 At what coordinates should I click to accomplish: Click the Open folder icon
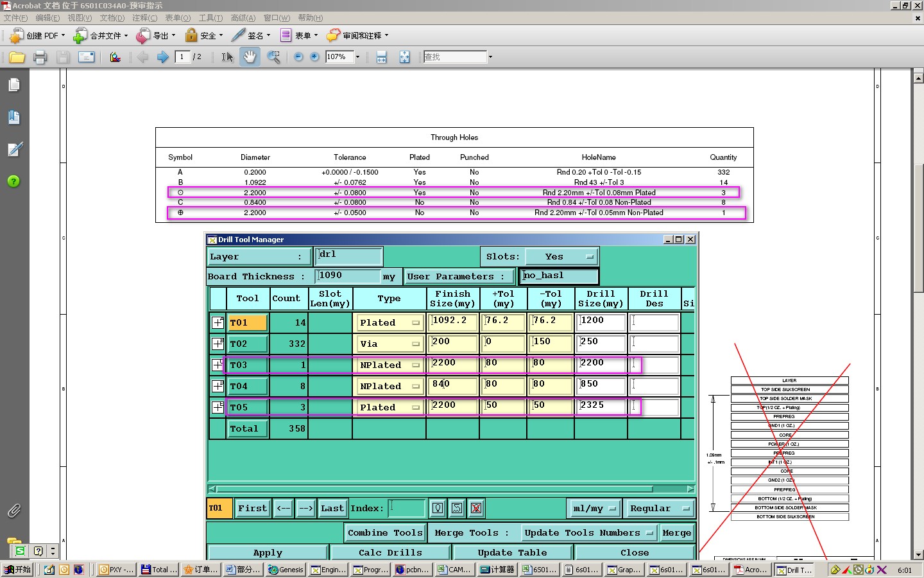[17, 57]
